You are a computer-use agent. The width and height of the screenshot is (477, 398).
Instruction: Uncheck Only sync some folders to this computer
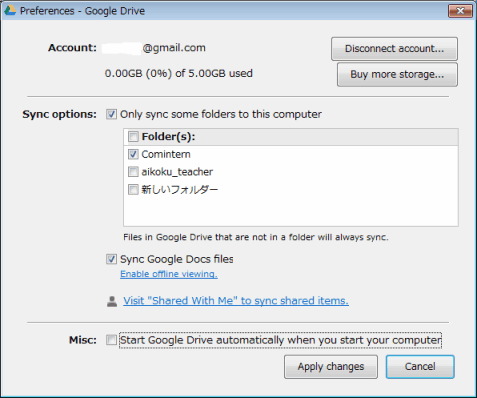pos(111,114)
